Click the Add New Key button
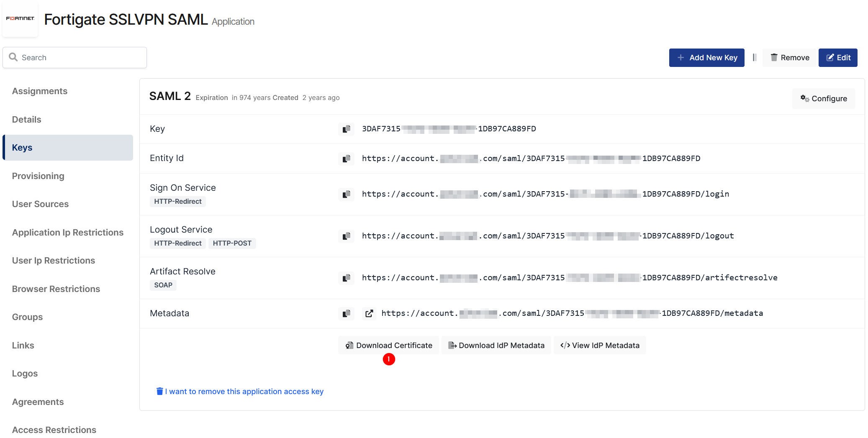Image resolution: width=868 pixels, height=438 pixels. coord(706,58)
